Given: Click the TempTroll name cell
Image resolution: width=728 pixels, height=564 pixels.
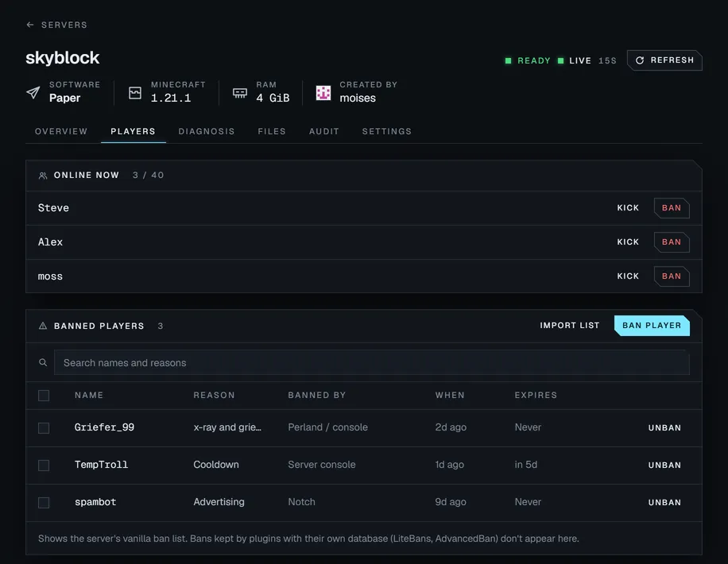Looking at the screenshot, I should click(101, 465).
